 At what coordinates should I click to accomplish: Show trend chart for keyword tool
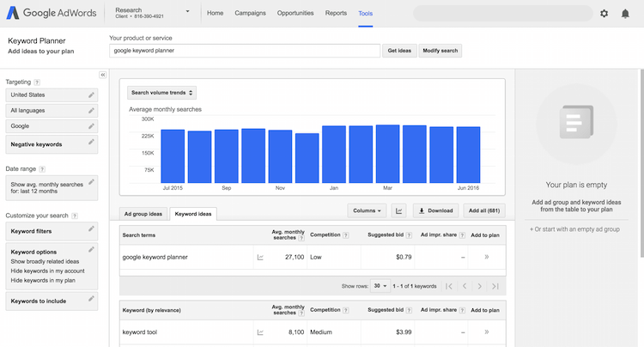260,332
